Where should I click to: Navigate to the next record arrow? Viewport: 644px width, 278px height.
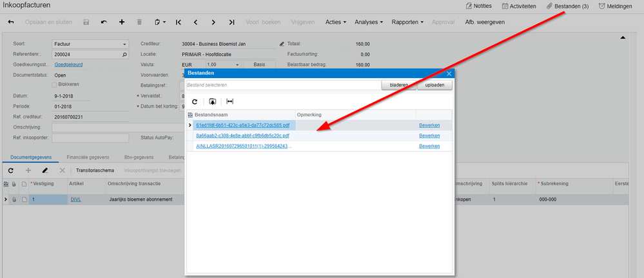coord(213,22)
